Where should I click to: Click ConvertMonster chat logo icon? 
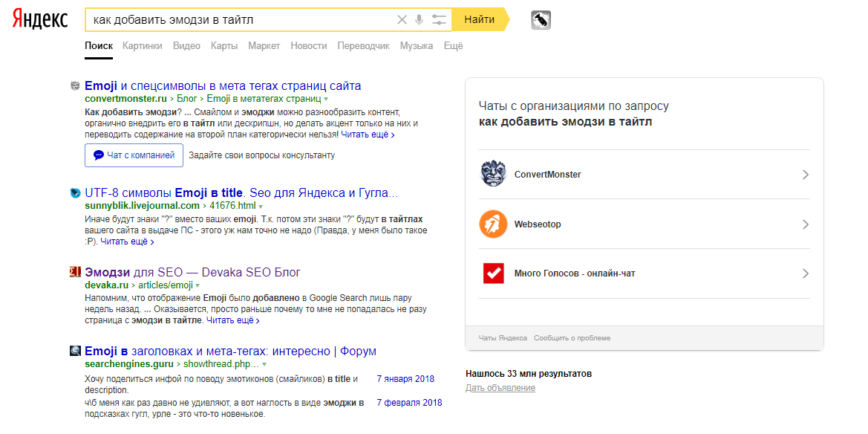[x=493, y=175]
